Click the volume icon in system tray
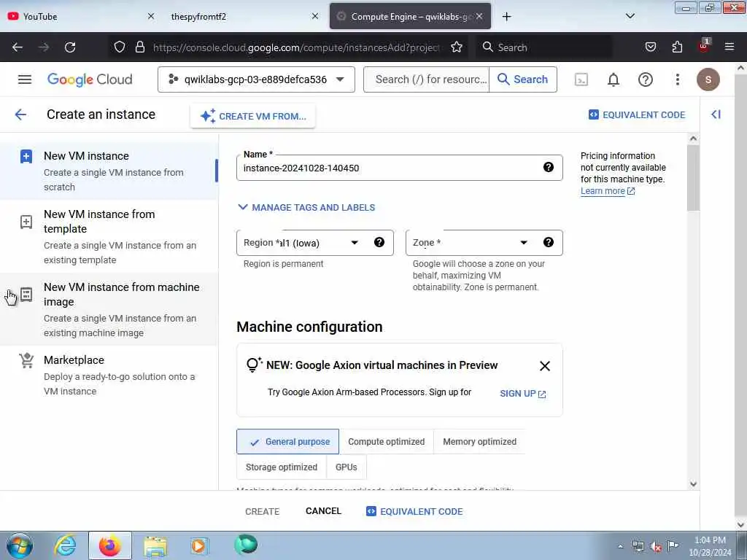Viewport: 747px width, 560px height. pos(656,547)
